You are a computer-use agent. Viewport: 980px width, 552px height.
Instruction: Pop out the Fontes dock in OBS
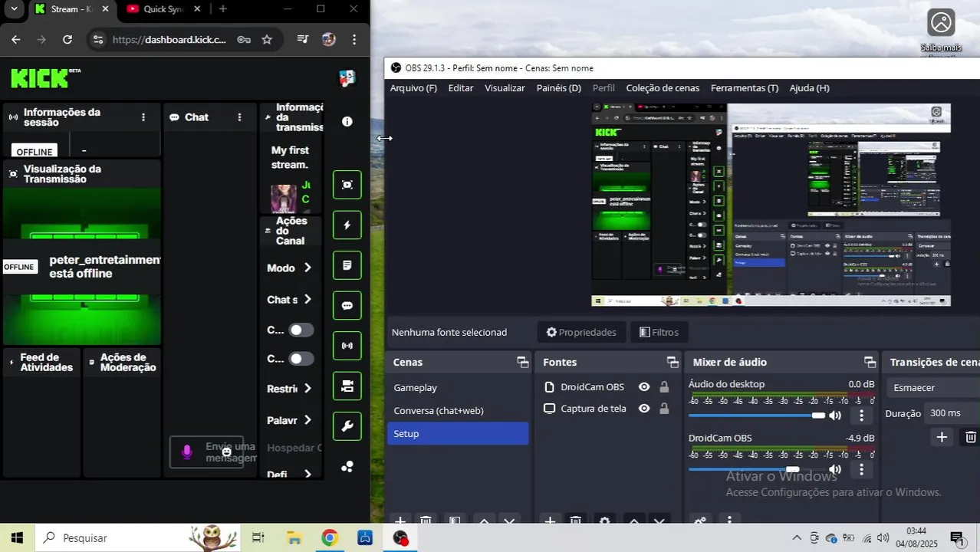point(673,362)
